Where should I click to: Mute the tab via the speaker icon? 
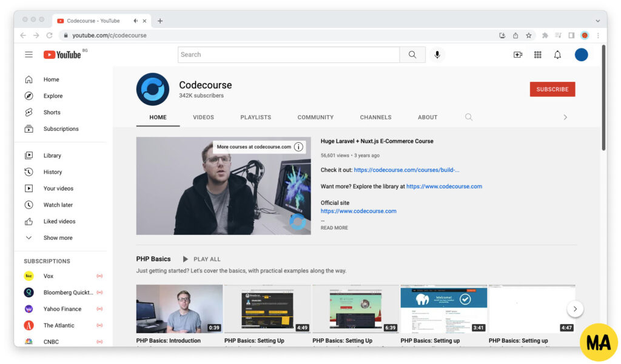[135, 21]
